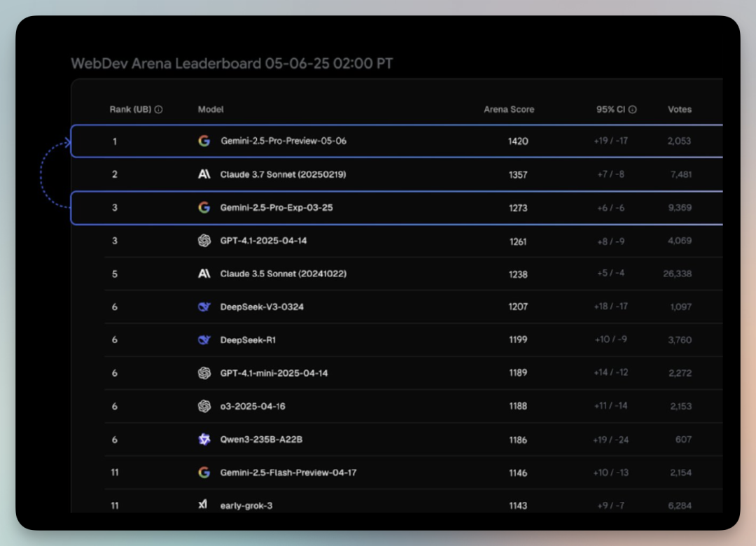Click the arena score 1357
Screen dimensions: 756x546
point(518,174)
